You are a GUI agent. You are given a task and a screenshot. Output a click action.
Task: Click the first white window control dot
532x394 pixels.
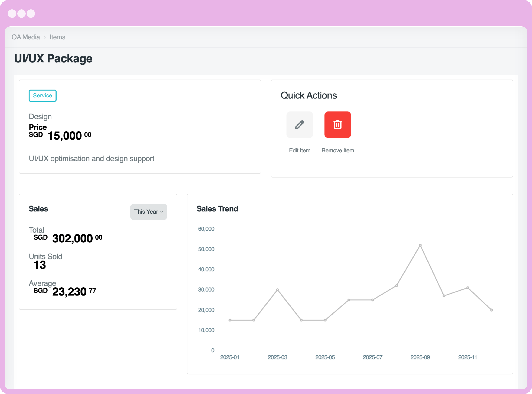[x=12, y=14]
